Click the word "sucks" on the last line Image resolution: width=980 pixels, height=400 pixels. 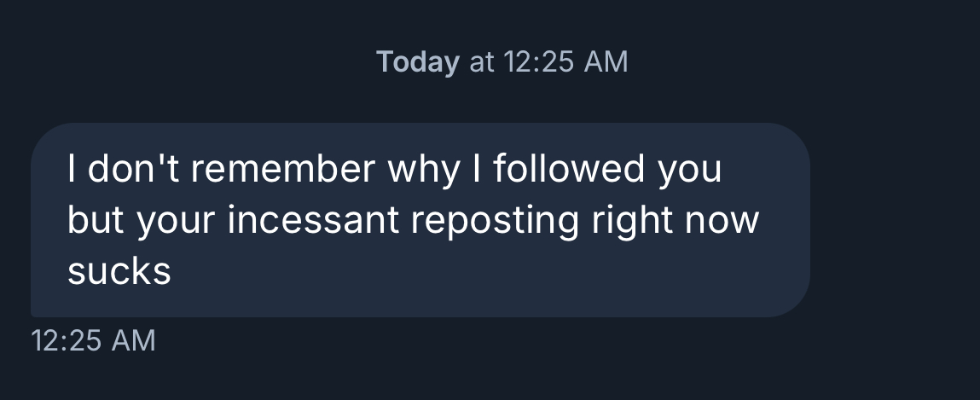[x=119, y=271]
